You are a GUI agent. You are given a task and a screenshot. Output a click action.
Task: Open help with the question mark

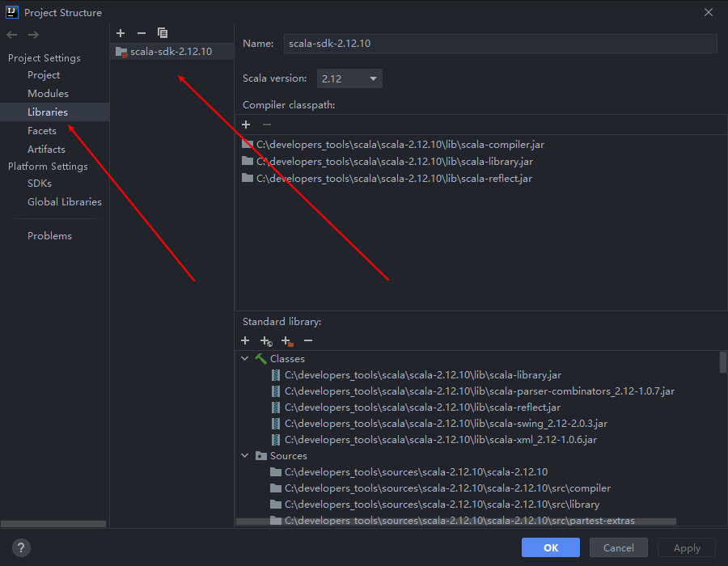(21, 547)
